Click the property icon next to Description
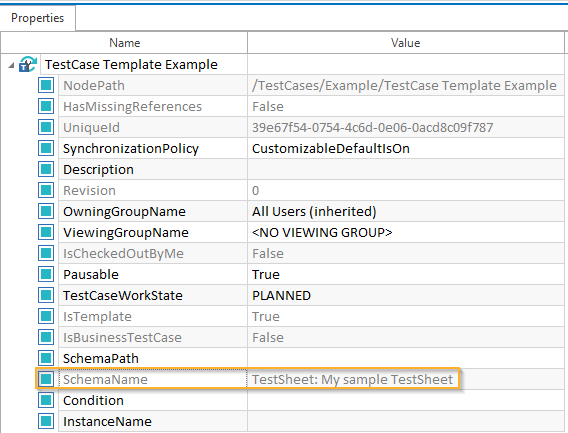The width and height of the screenshot is (568, 433). 46,170
